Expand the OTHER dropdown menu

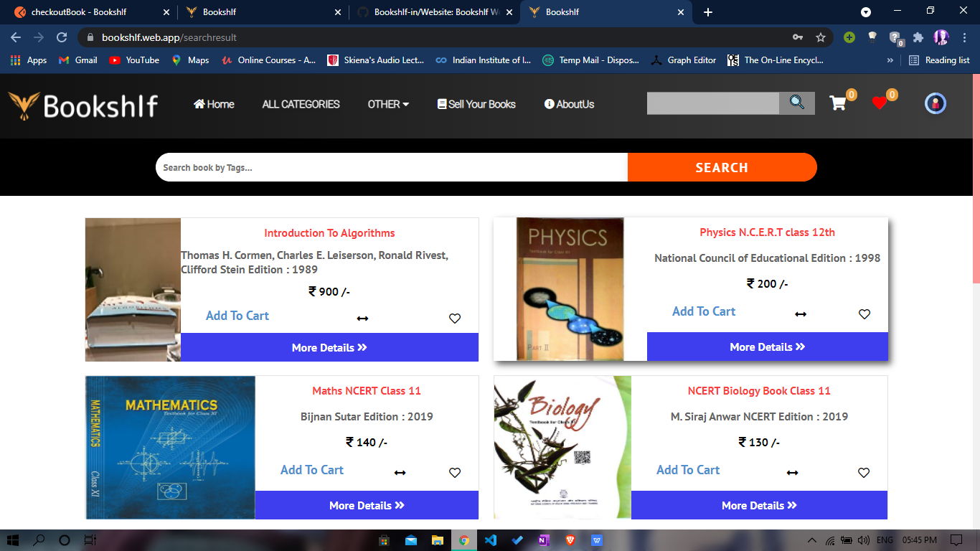tap(388, 104)
